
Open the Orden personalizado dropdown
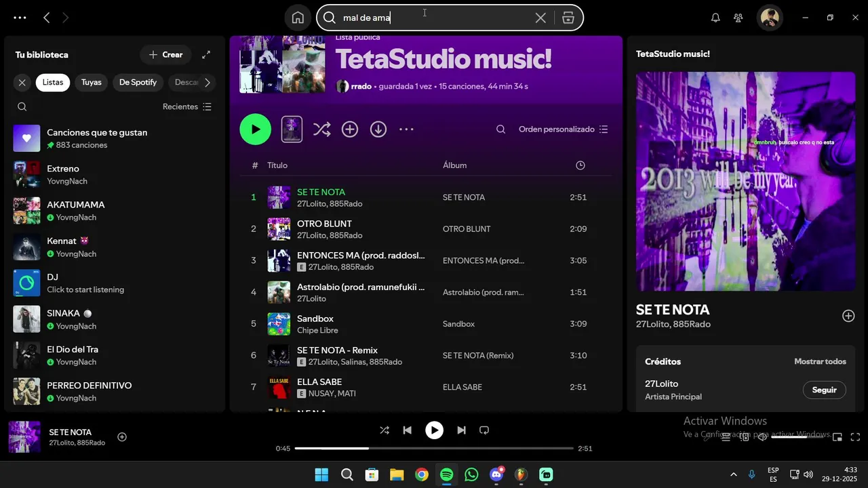(x=564, y=129)
